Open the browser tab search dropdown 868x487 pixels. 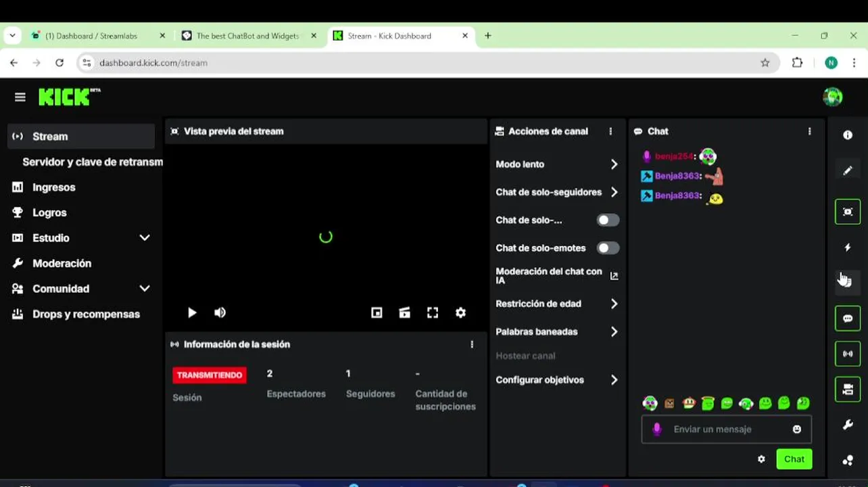click(x=12, y=36)
